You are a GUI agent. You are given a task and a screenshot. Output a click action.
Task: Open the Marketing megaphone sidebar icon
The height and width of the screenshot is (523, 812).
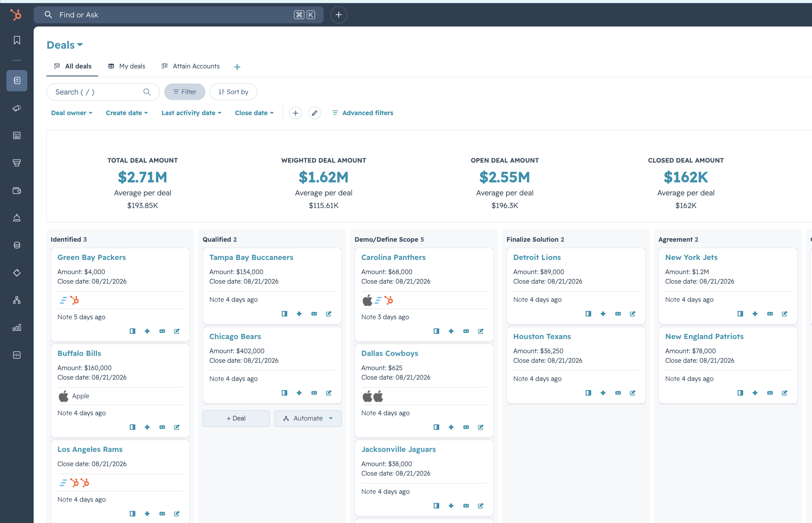point(17,108)
